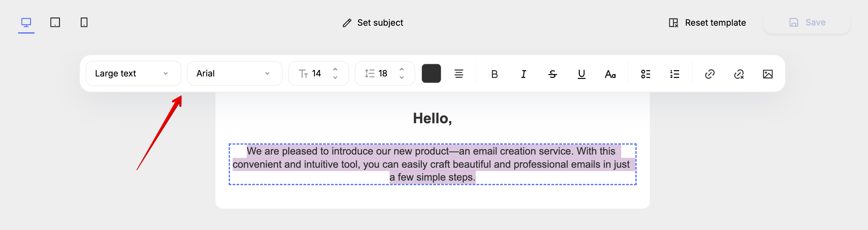The image size is (868, 230).
Task: Open the dark text color swatch
Action: pyautogui.click(x=431, y=73)
